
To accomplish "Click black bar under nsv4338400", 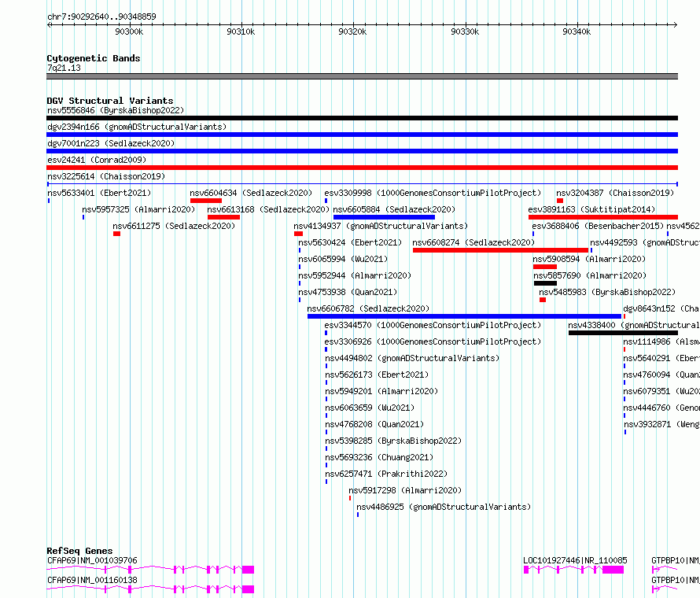I will click(623, 333).
